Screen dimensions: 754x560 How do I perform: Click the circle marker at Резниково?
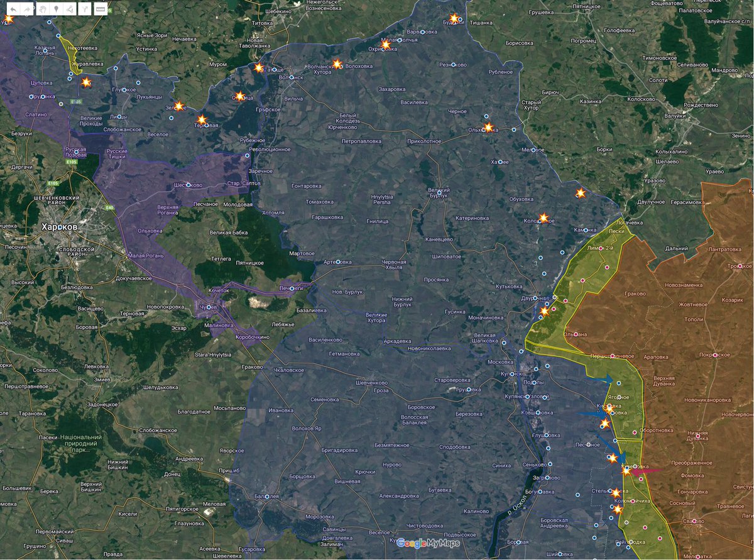click(453, 65)
